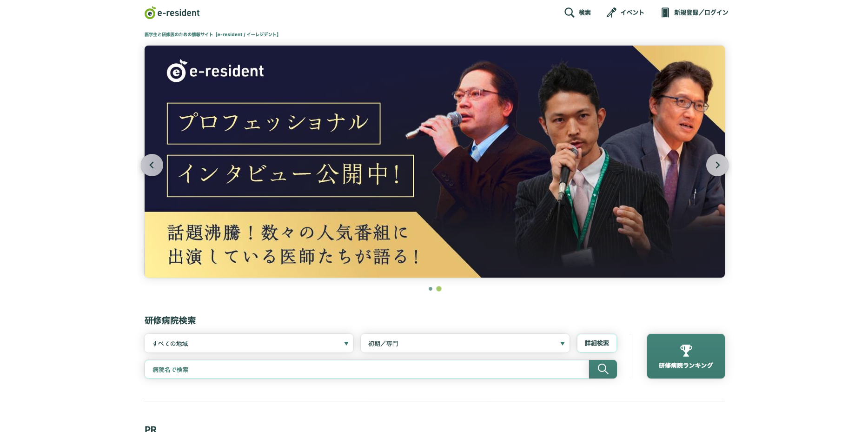Click the e-resident logo in header
The width and height of the screenshot is (868, 432).
click(x=172, y=13)
